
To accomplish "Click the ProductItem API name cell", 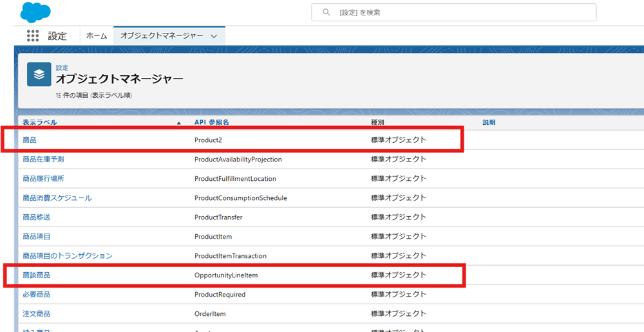I will tap(214, 236).
